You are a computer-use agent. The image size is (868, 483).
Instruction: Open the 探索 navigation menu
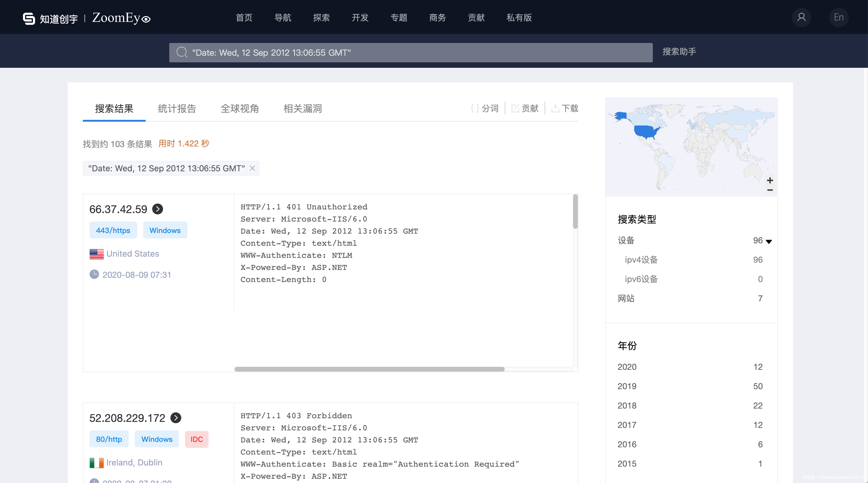[x=321, y=18]
